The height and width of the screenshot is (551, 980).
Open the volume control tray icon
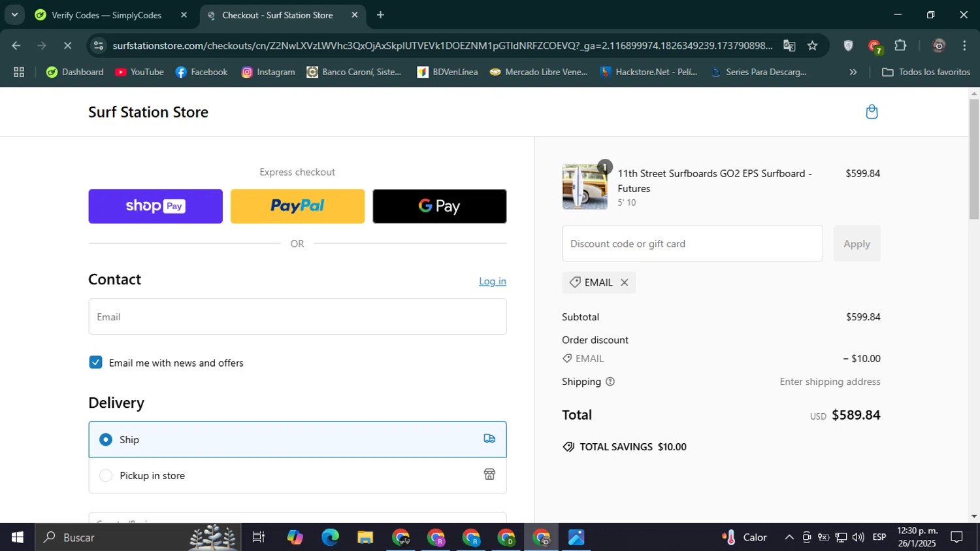coord(858,537)
